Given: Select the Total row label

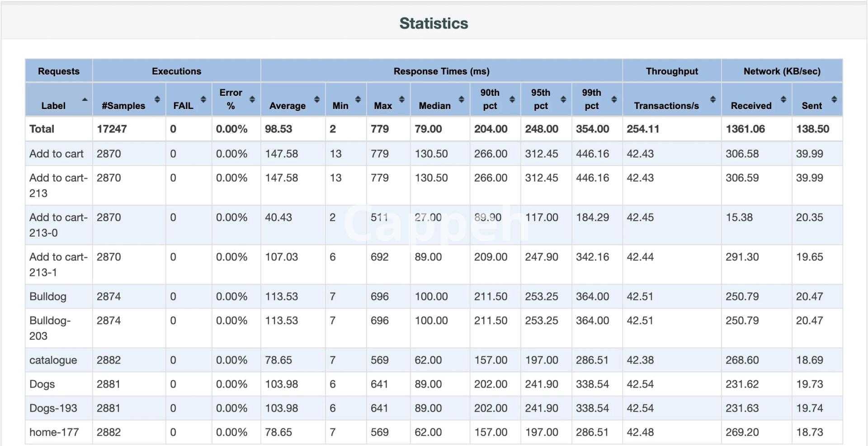Looking at the screenshot, I should click(42, 129).
